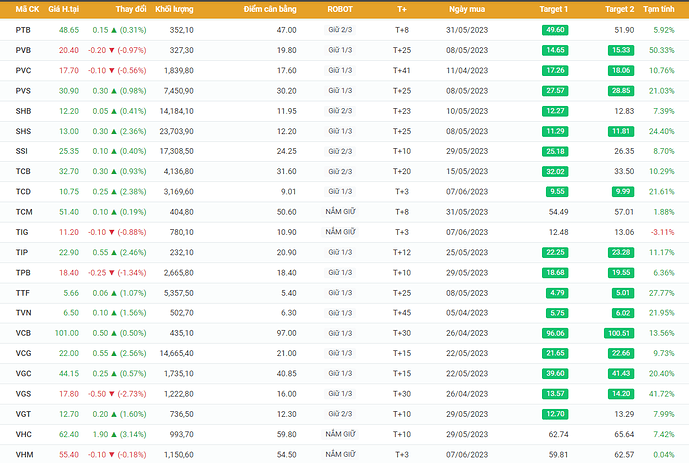This screenshot has width=689, height=463.
Task: Click green Target 1 badge 49.60
Action: (x=556, y=30)
